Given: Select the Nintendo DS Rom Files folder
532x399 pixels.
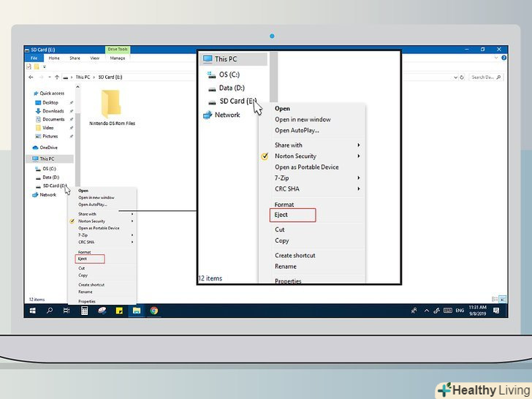Looking at the screenshot, I should coord(112,107).
